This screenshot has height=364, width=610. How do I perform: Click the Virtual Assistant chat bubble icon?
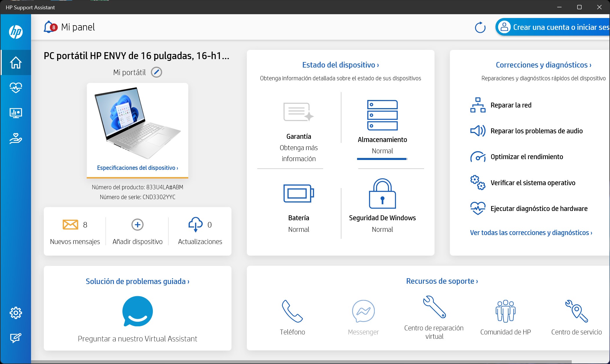(137, 312)
